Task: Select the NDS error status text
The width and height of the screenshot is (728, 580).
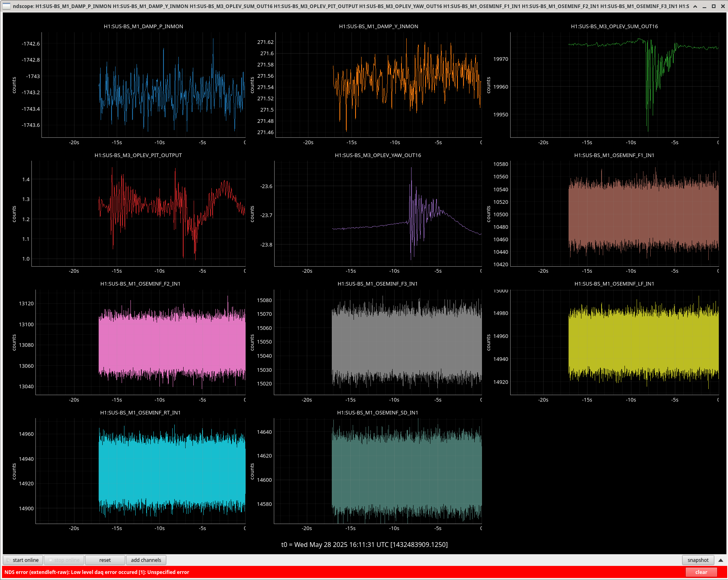Action: [97, 572]
